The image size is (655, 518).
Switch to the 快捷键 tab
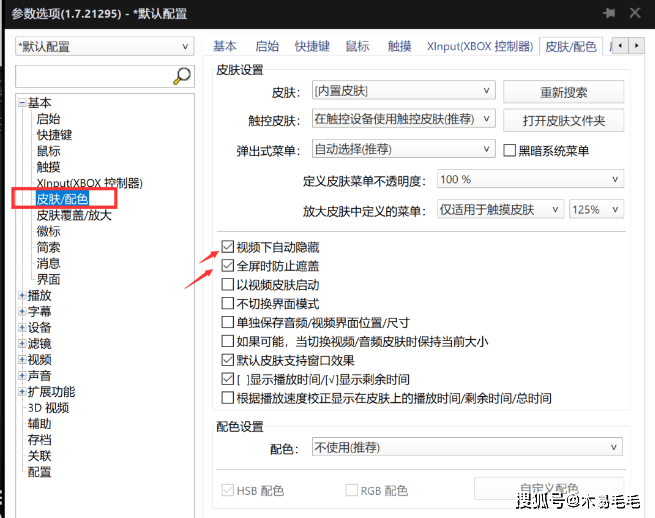[x=312, y=46]
